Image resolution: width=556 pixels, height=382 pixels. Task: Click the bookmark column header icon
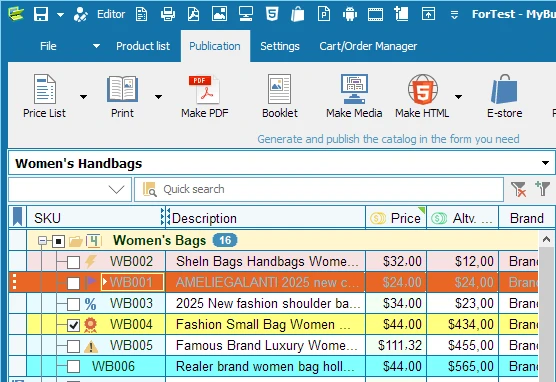[17, 217]
